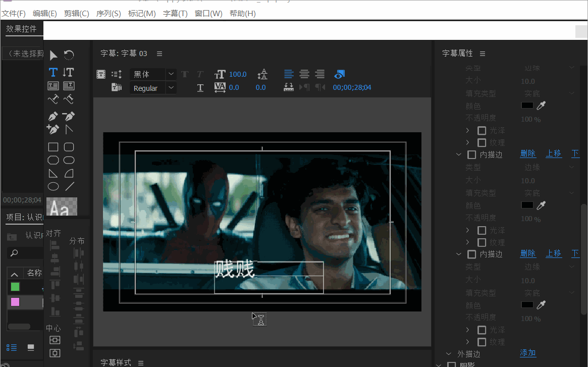Pick the Vertical Path Type tool
Image resolution: width=588 pixels, height=367 pixels.
[69, 99]
